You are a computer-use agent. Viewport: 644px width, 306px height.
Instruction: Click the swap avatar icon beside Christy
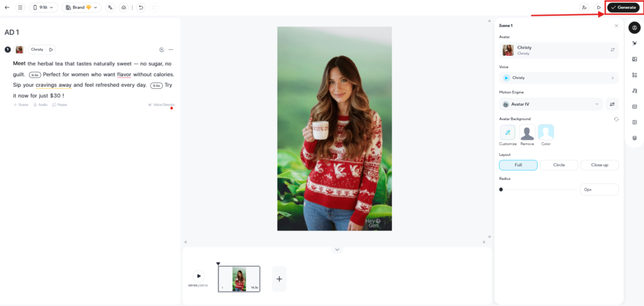pos(613,50)
